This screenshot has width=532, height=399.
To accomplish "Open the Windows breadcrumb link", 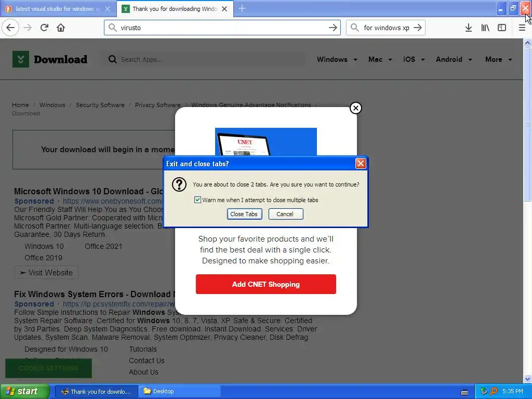I will click(52, 105).
